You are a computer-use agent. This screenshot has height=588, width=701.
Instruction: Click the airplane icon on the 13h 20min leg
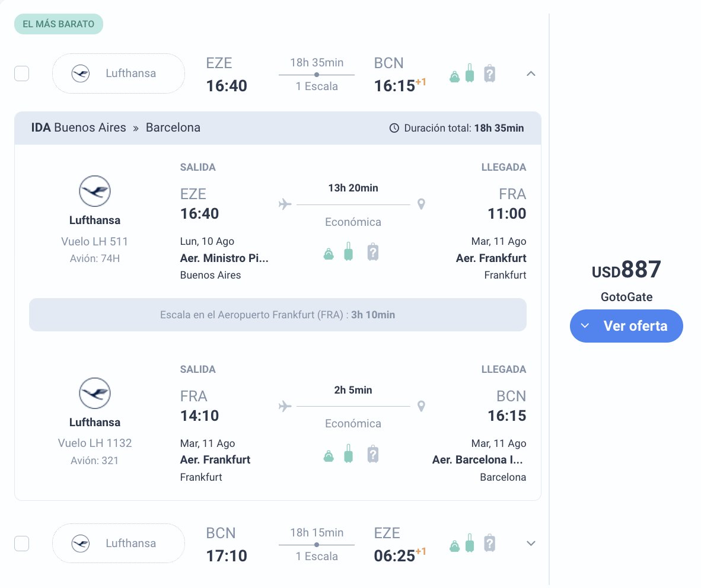tap(285, 204)
